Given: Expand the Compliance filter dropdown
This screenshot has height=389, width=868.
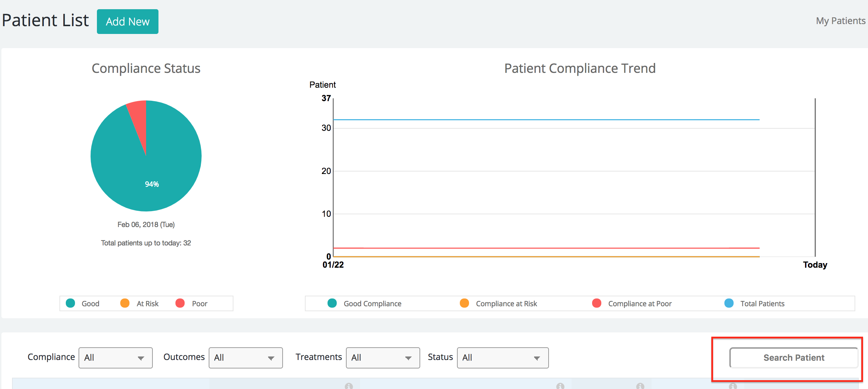Looking at the screenshot, I should tap(115, 358).
